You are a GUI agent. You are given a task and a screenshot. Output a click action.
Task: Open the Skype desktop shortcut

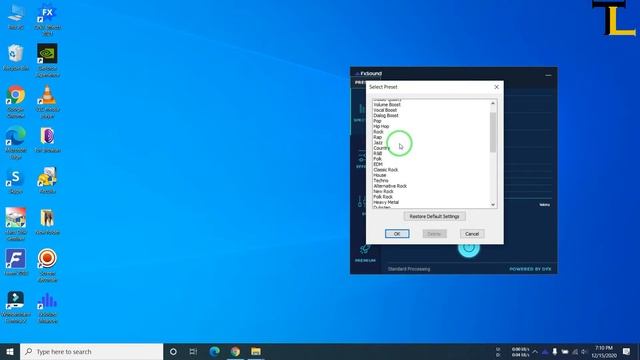point(16,181)
